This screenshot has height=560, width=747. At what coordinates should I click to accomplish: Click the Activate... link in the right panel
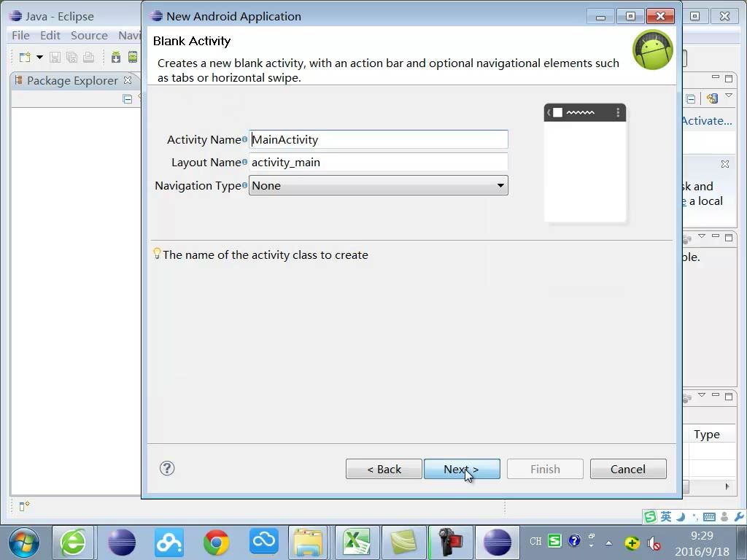pyautogui.click(x=707, y=121)
